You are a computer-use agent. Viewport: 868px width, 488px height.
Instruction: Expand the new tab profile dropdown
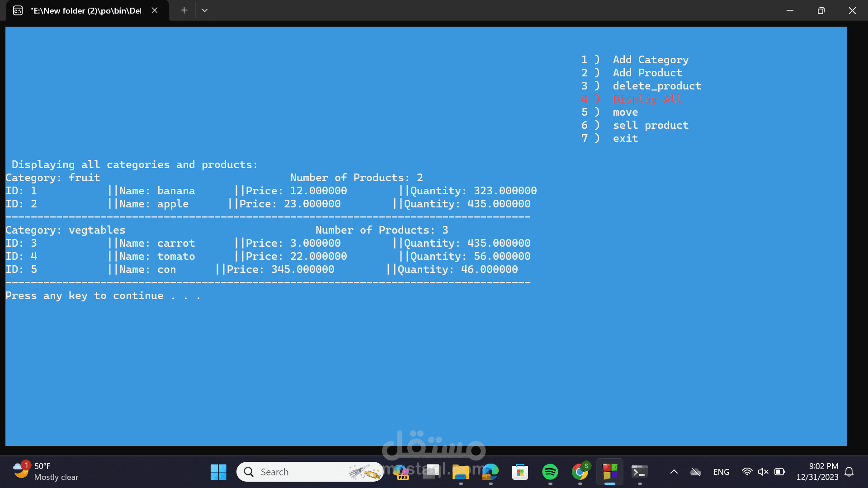pyautogui.click(x=205, y=10)
